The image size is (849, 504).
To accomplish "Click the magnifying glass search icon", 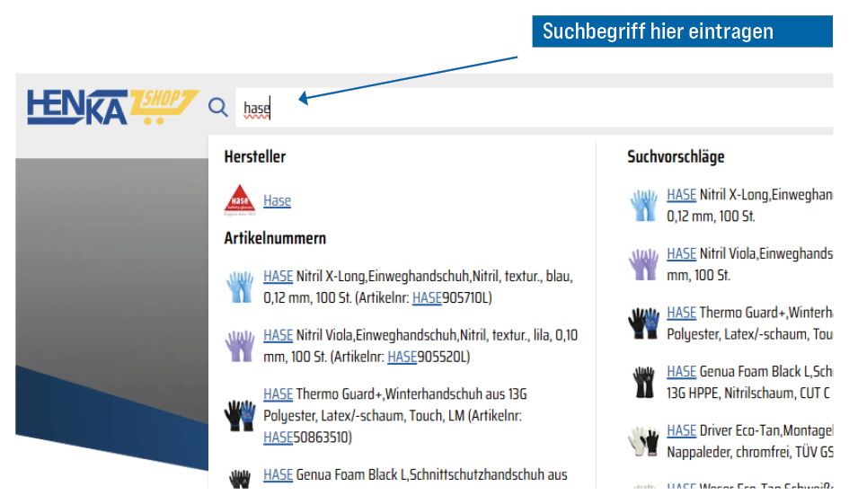I will 218,108.
